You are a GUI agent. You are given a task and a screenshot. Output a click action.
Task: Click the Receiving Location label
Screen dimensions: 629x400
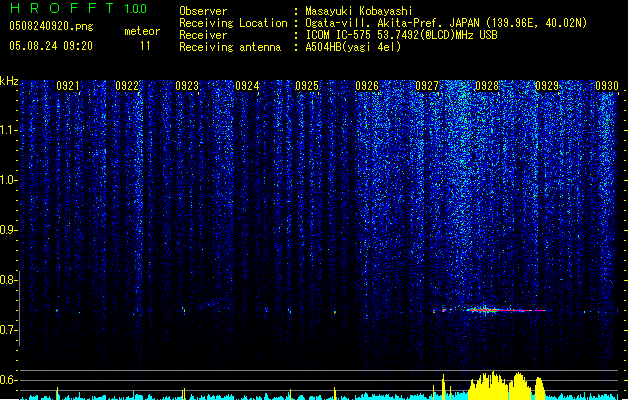[x=233, y=23]
